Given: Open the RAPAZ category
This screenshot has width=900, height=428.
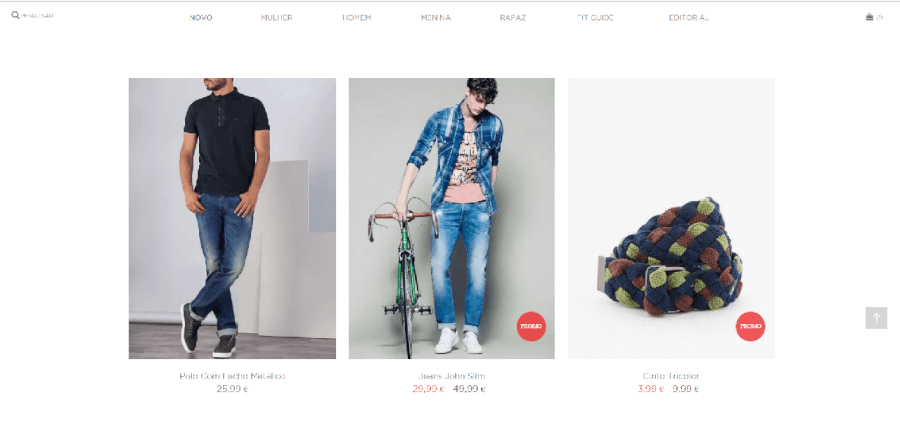Looking at the screenshot, I should point(513,18).
